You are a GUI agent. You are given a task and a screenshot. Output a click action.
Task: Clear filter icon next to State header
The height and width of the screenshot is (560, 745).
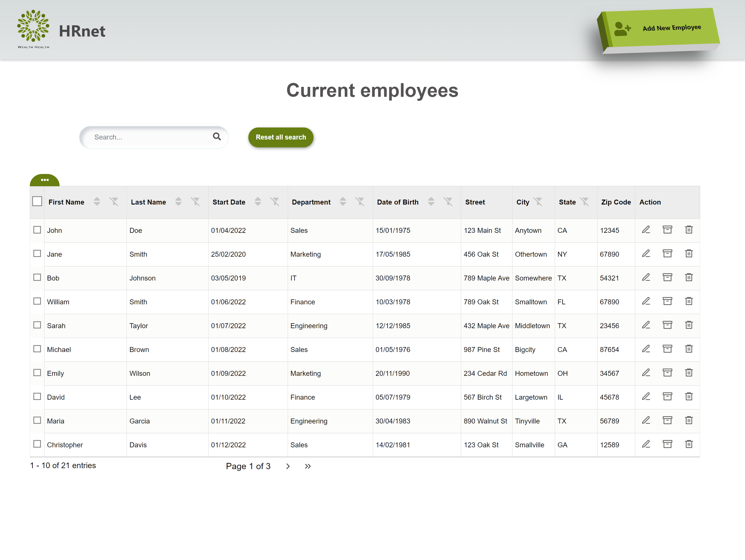(584, 202)
